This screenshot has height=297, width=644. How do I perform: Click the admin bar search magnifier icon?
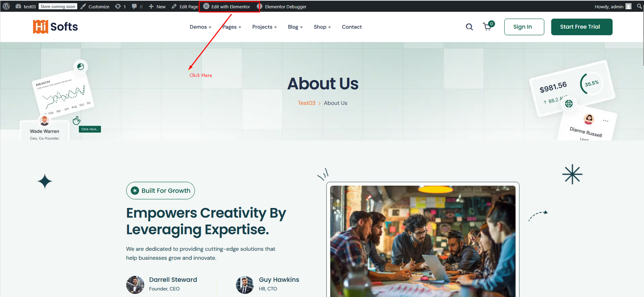pyautogui.click(x=639, y=6)
